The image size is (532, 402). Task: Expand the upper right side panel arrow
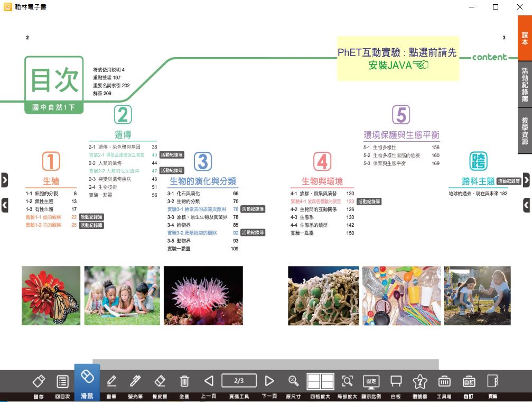(x=526, y=180)
